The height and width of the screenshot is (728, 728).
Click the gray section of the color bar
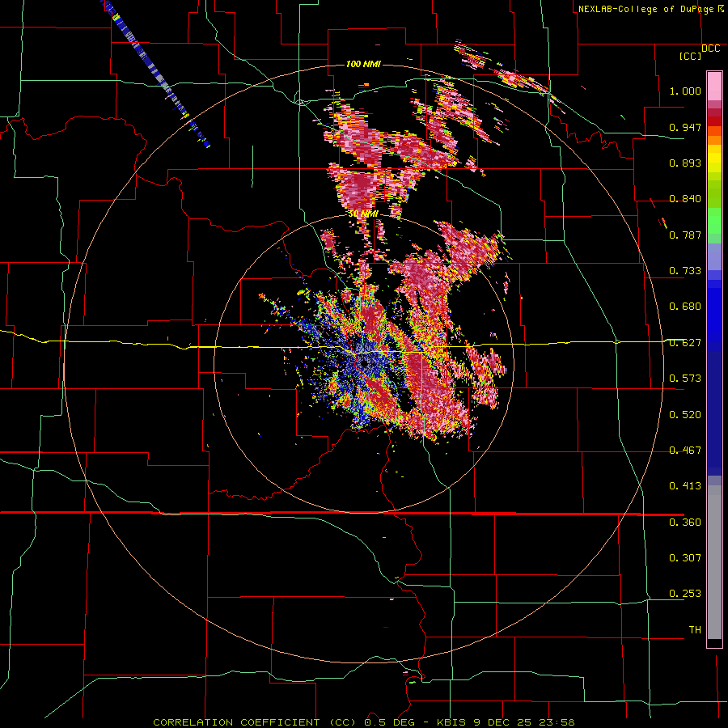pos(714,562)
